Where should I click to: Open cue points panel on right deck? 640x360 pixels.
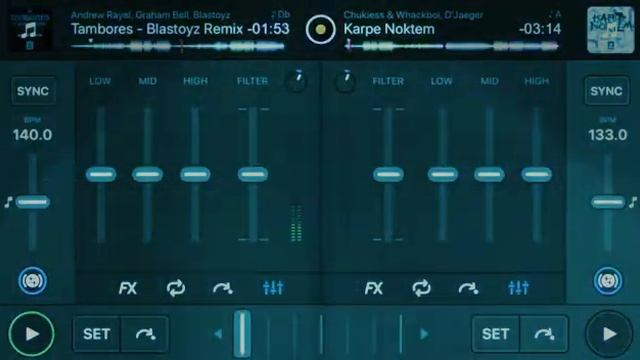(469, 289)
